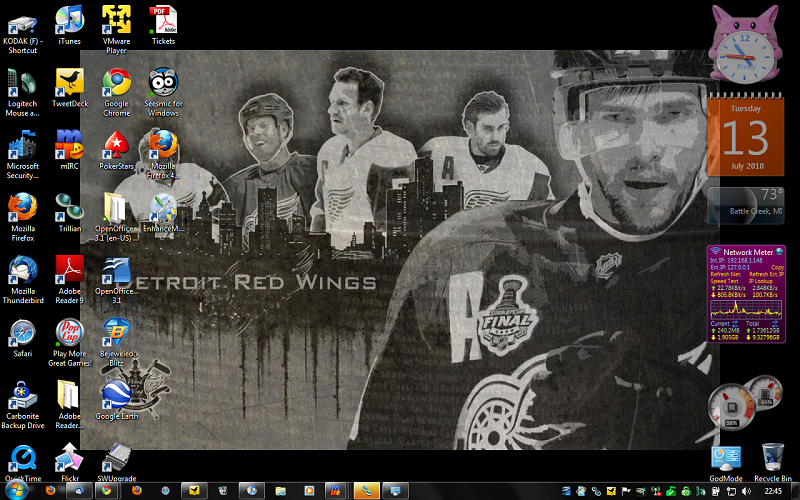Switch to Thunderbird in the taskbar
Screen dimensions: 800x500
tap(79, 491)
